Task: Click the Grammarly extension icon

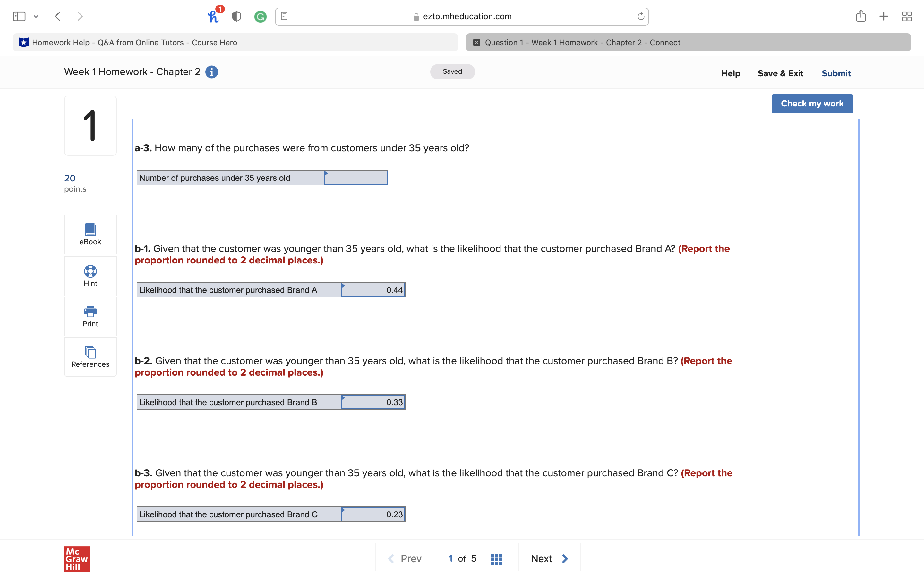Action: click(261, 16)
